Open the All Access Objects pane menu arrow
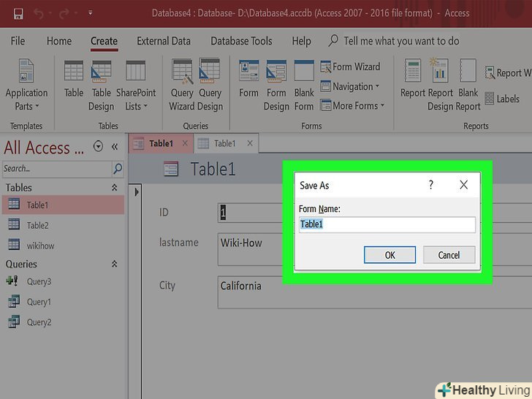This screenshot has width=532, height=399. [98, 147]
